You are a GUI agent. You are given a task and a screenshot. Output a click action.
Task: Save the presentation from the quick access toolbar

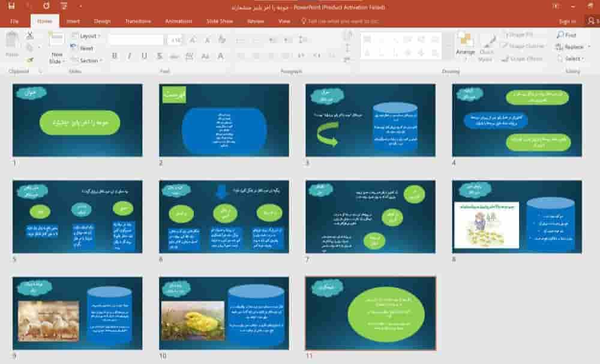[11, 6]
